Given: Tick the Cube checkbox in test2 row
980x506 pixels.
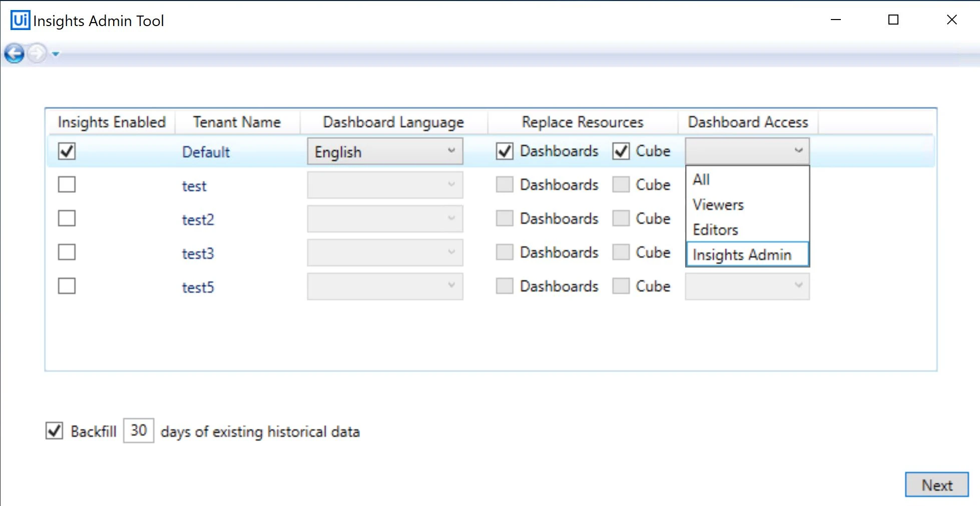Looking at the screenshot, I should pos(621,218).
